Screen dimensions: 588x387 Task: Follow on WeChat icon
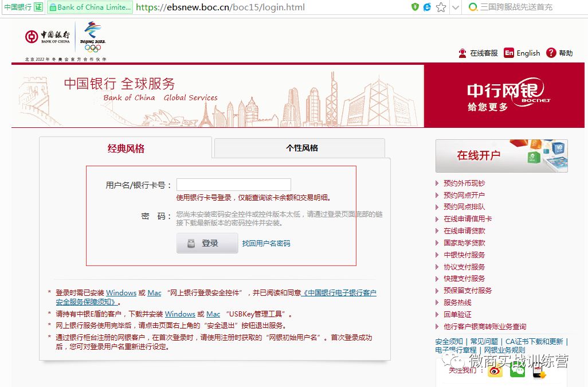(518, 370)
